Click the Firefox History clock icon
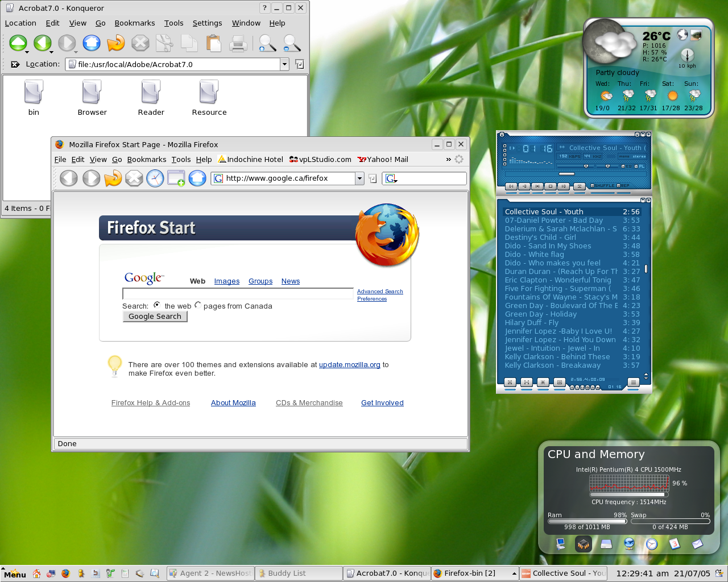728x582 pixels. 155,178
